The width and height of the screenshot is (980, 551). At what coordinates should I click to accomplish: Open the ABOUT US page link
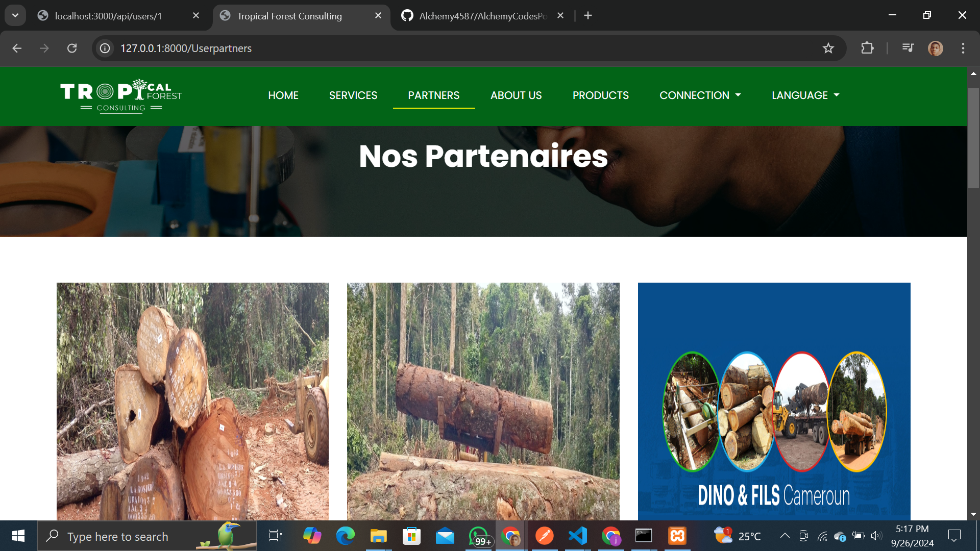click(516, 95)
